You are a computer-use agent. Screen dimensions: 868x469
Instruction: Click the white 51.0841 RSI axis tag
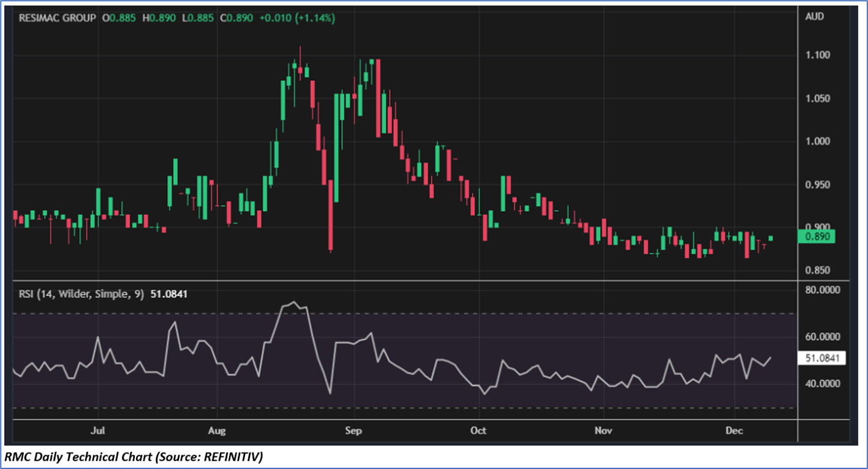pyautogui.click(x=823, y=359)
